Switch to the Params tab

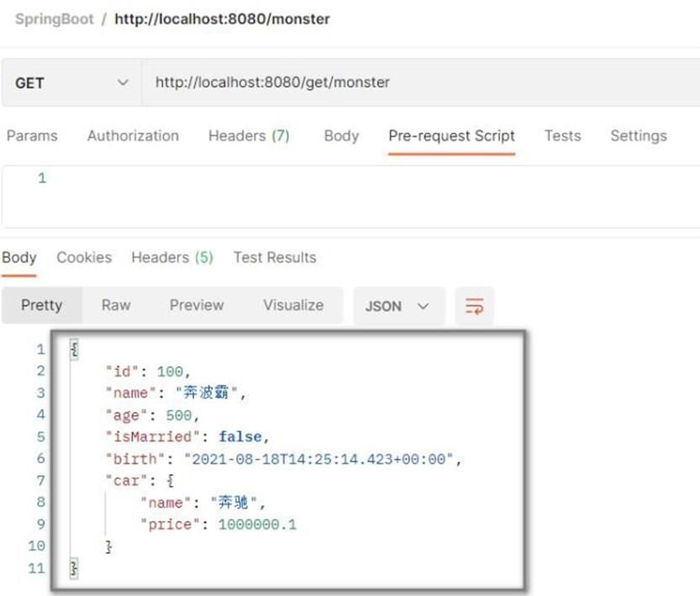click(32, 136)
